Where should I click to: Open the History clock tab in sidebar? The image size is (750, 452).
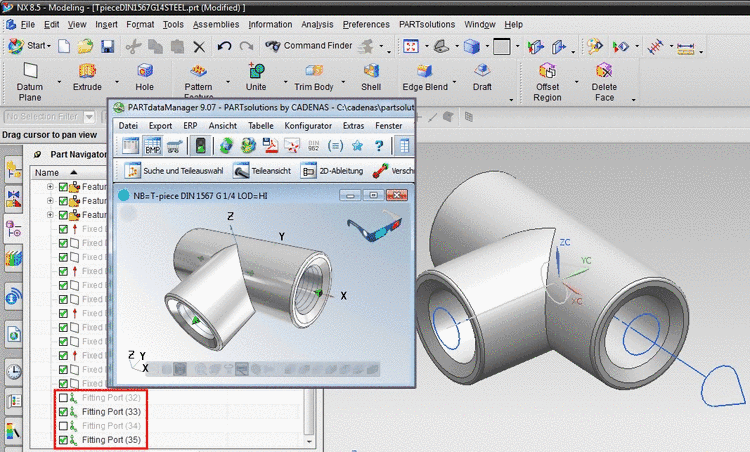[14, 371]
